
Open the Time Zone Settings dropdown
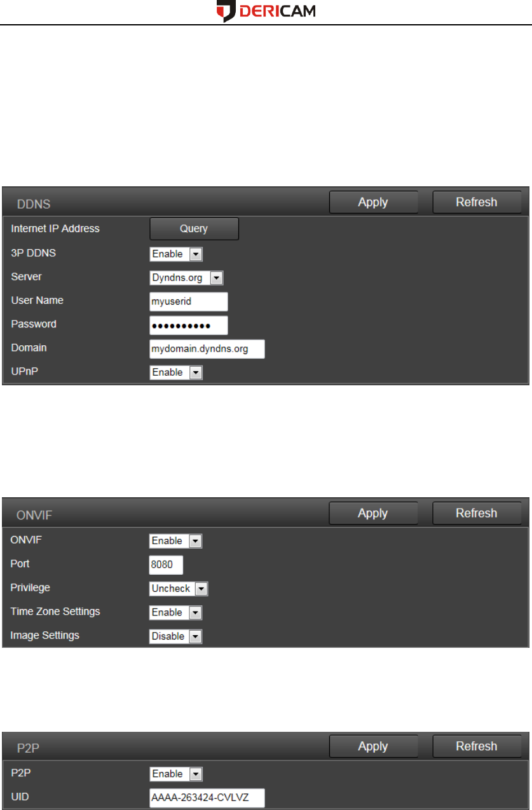click(176, 613)
